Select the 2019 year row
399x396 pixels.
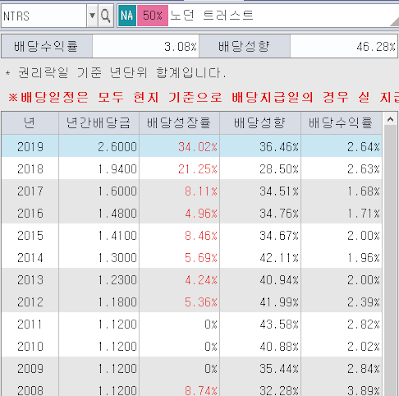click(x=192, y=146)
